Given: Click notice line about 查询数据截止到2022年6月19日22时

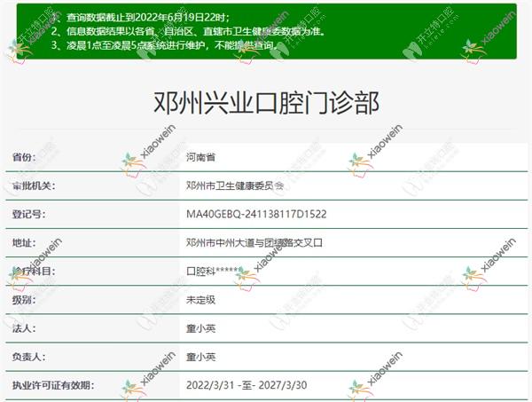Looking at the screenshot, I should coord(141,17).
